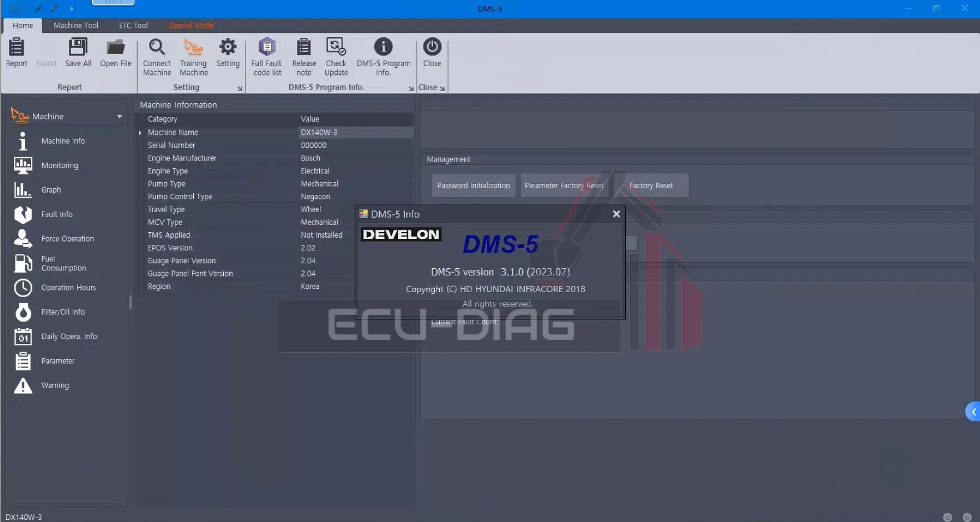Select the Region row

click(x=275, y=287)
